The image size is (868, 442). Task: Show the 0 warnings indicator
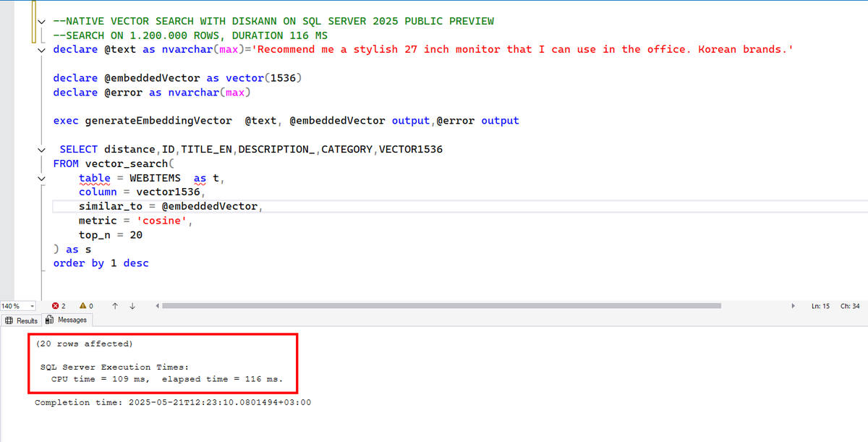point(85,306)
